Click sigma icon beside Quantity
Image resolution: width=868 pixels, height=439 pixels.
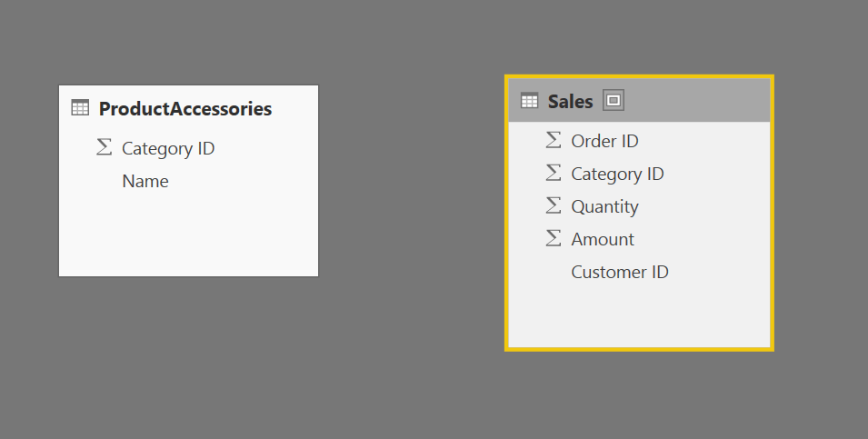pos(553,205)
